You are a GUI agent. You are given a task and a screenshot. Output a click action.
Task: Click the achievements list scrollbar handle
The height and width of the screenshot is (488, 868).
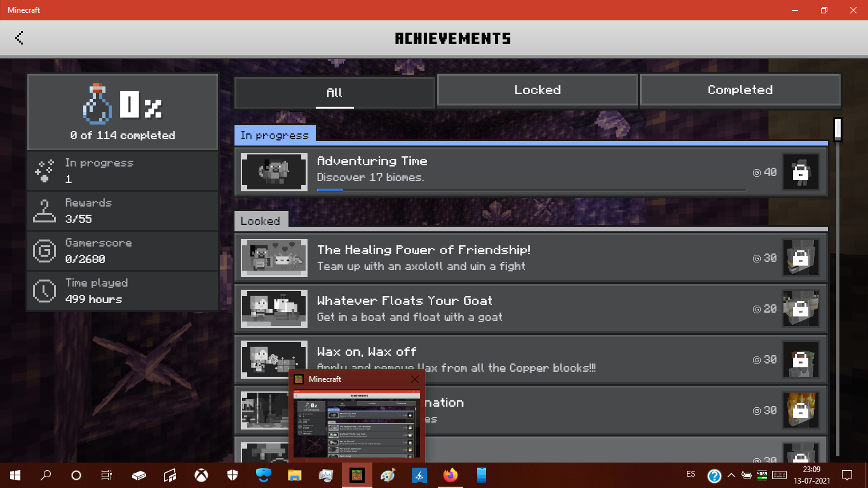click(x=837, y=129)
